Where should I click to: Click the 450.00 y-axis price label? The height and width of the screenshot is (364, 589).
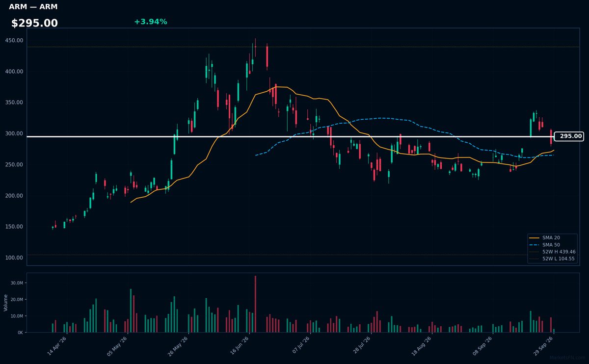point(14,40)
